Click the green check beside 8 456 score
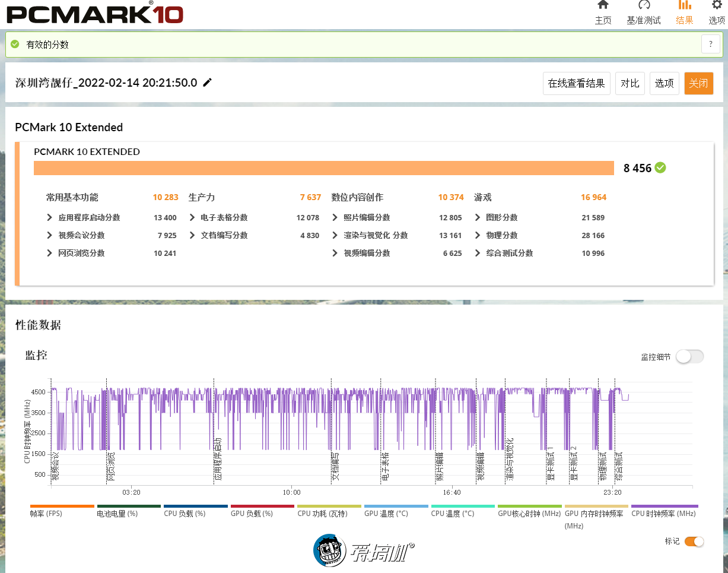The image size is (728, 573). [660, 168]
